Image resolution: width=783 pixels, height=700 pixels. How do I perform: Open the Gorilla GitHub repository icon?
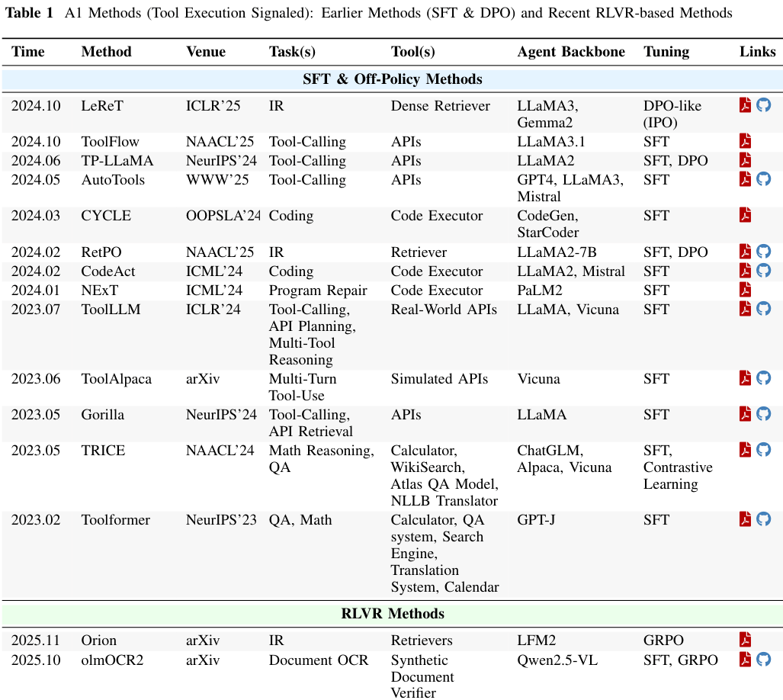[763, 414]
